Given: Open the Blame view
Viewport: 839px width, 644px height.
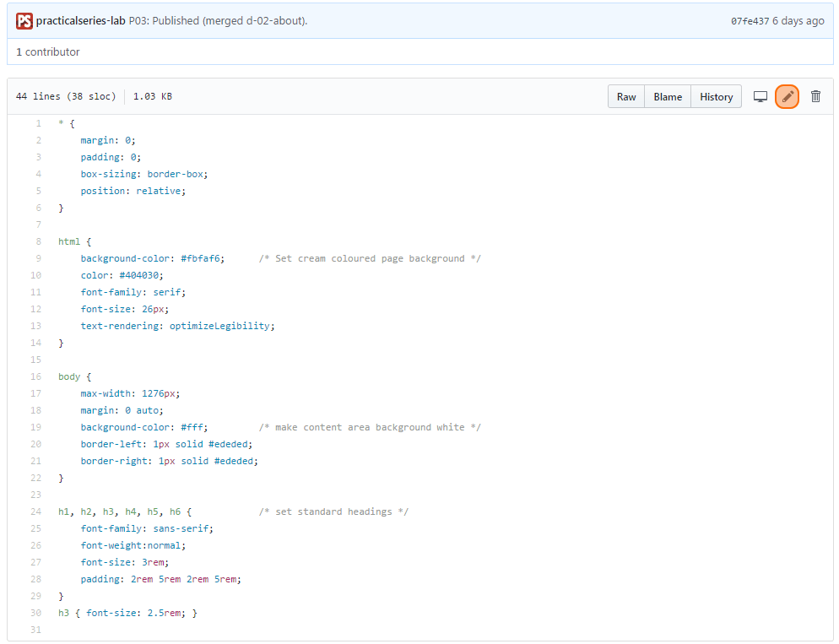Looking at the screenshot, I should pos(668,97).
